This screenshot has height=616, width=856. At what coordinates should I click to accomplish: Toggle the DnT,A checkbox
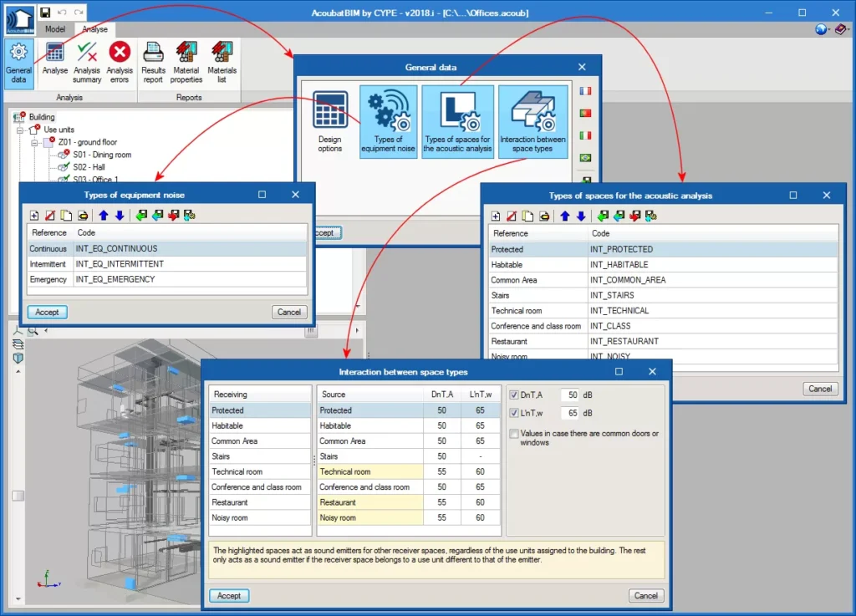tap(514, 395)
